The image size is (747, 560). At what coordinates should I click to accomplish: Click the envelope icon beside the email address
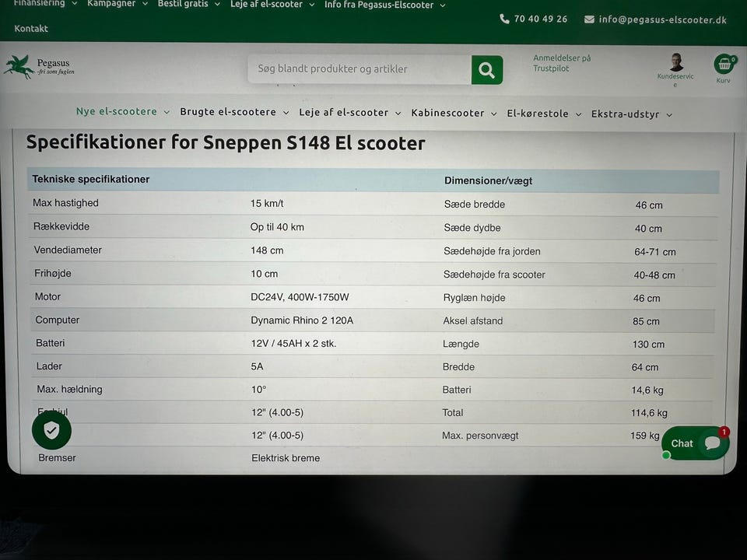pyautogui.click(x=589, y=19)
